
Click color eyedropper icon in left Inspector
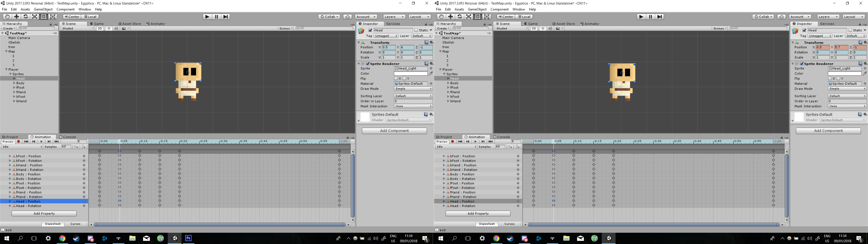click(x=431, y=73)
